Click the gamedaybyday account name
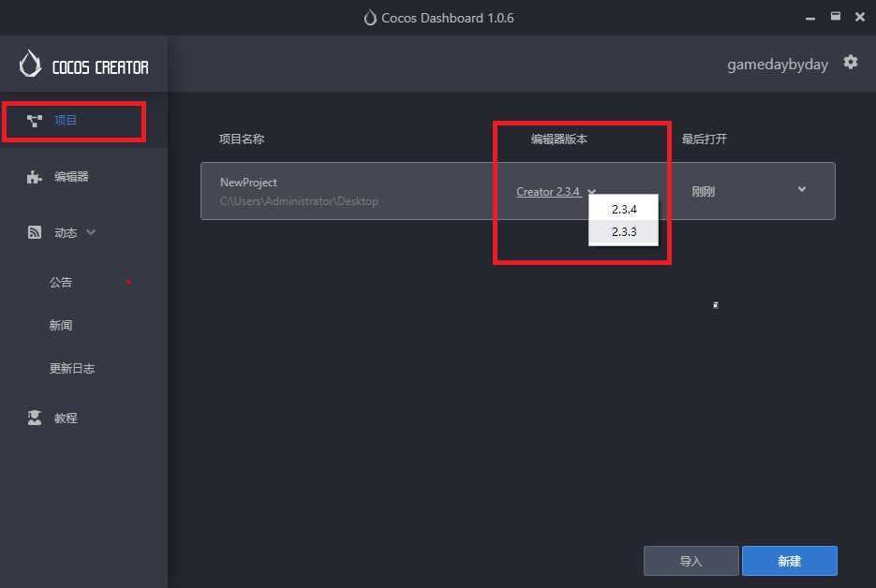876x588 pixels. pyautogui.click(x=777, y=65)
